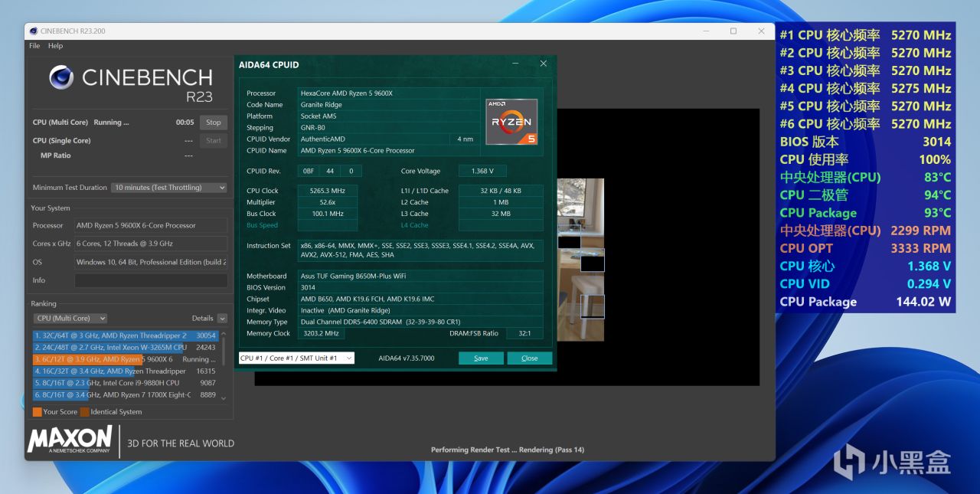Expand the Details chevron in Ranking
Viewport: 980px width, 494px height.
(222, 318)
